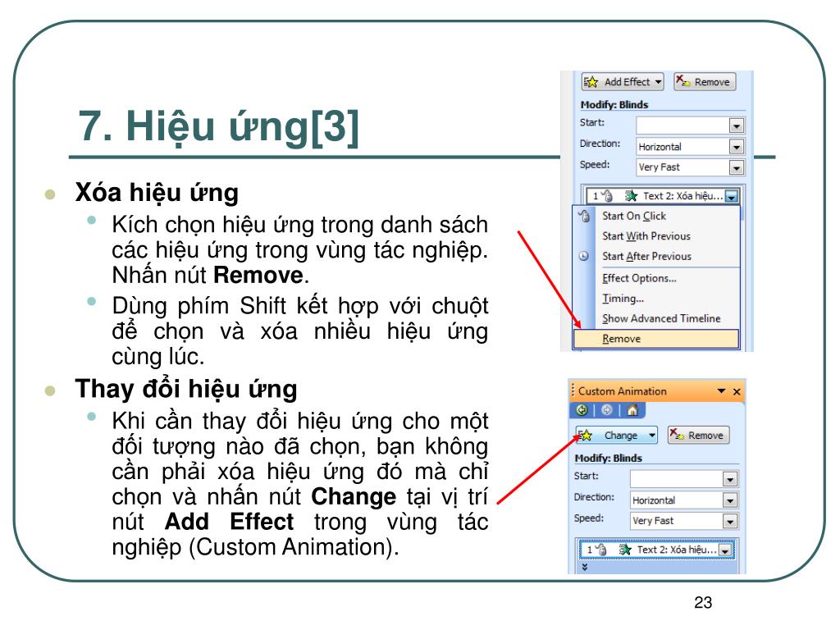The height and width of the screenshot is (630, 840).
Task: Open Direction dropdown arrow in Custom Animation pane
Action: pyautogui.click(x=730, y=500)
